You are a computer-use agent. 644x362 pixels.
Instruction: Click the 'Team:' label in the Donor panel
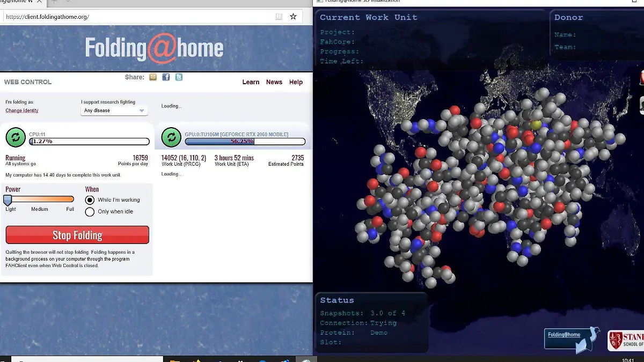coord(565,47)
